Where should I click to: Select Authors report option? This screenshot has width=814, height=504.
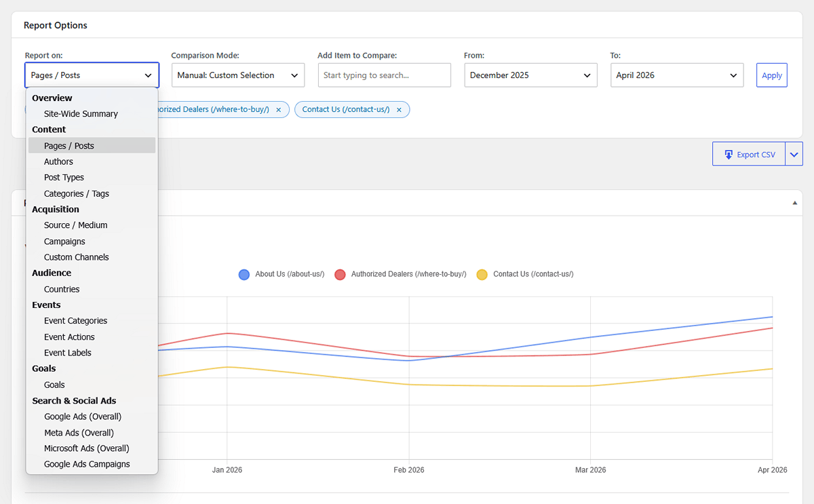[92, 161]
